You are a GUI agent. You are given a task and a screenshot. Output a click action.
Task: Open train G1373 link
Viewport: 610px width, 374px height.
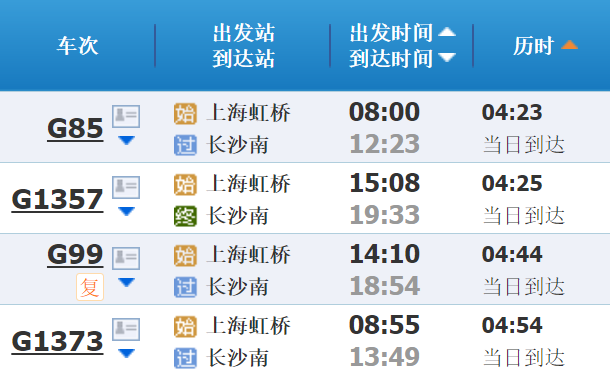[x=58, y=342]
